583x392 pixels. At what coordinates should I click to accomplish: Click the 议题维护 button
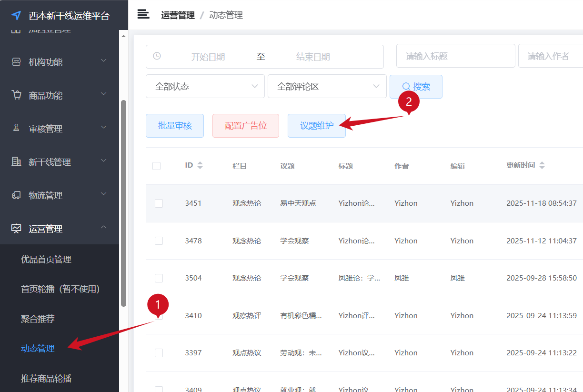coord(317,126)
